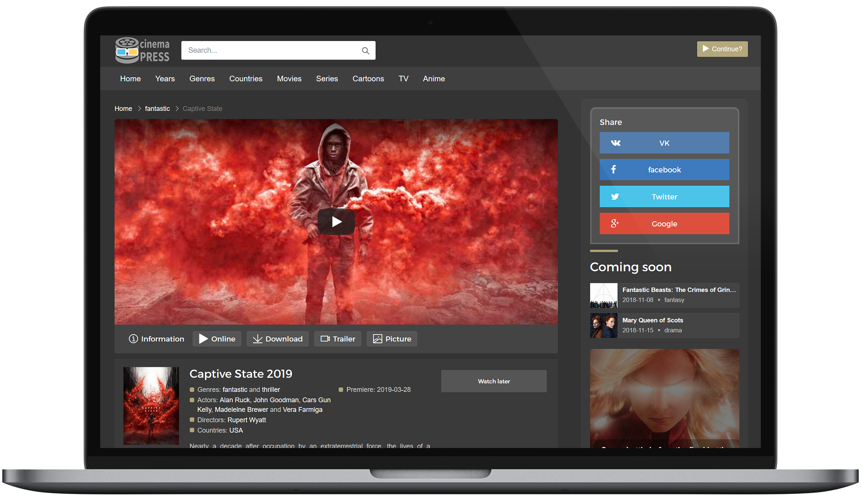This screenshot has width=861, height=504.
Task: Click the Watch later button
Action: coord(493,381)
